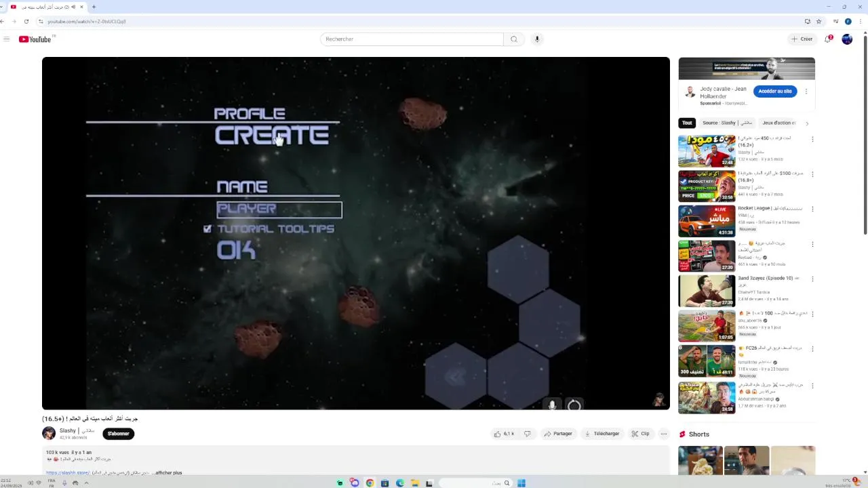Viewport: 868px width, 488px height.
Task: Open the FC26 video thumbnail
Action: point(707,361)
